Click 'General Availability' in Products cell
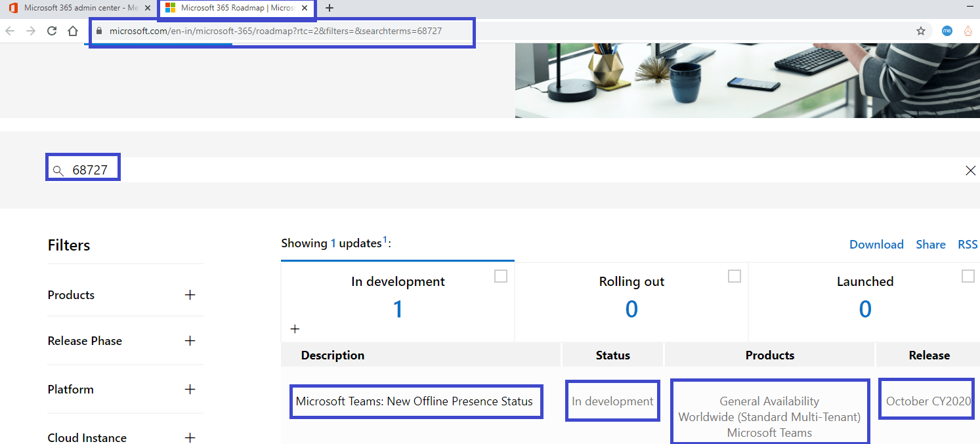The height and width of the screenshot is (444, 980). point(769,401)
